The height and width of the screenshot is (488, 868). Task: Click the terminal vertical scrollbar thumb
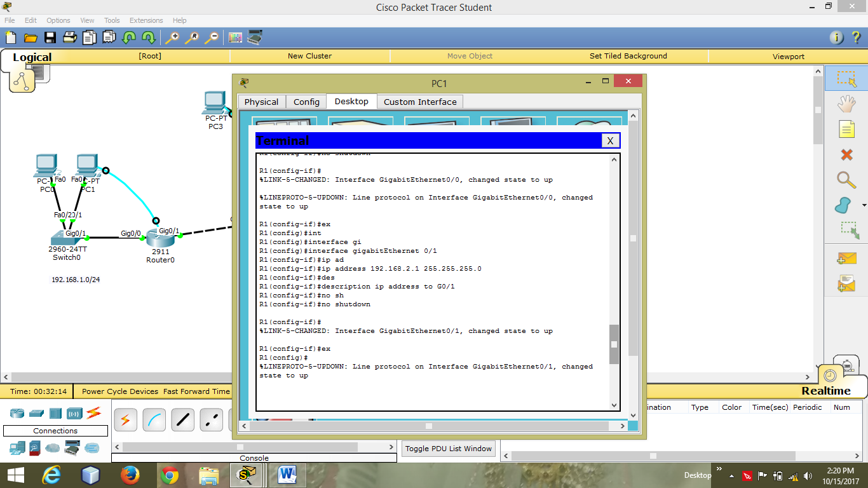pyautogui.click(x=614, y=344)
